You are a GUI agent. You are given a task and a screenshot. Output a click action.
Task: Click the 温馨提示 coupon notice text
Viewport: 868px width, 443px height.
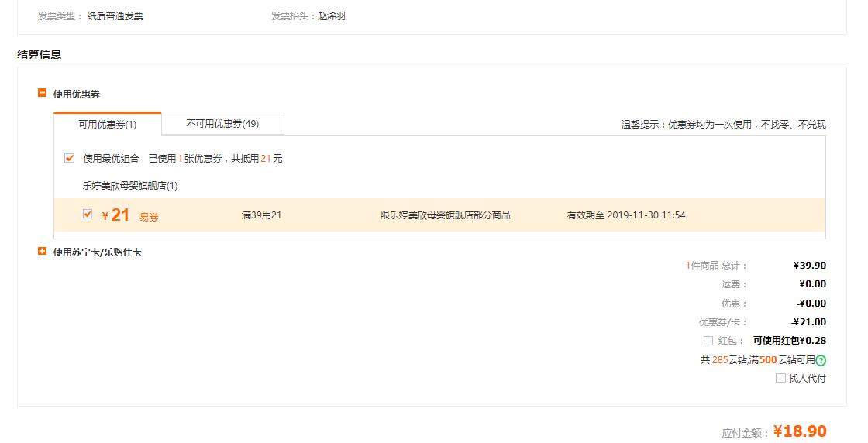point(724,125)
